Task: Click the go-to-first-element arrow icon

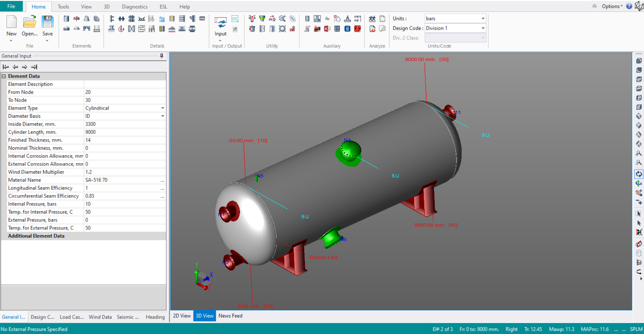Action: 6,67
